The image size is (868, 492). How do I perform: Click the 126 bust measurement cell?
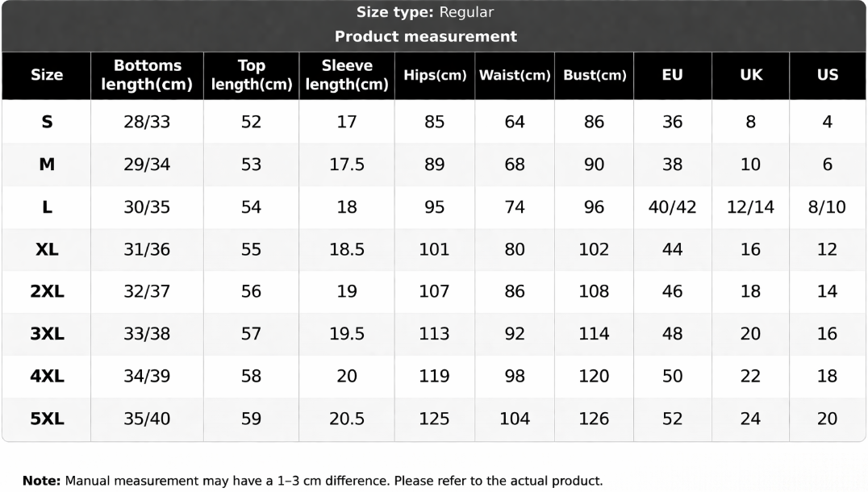pyautogui.click(x=594, y=419)
